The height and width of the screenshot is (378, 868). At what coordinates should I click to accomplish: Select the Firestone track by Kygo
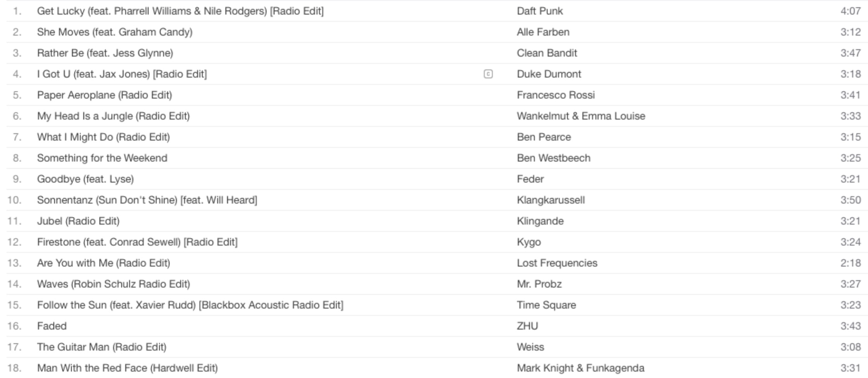click(137, 242)
